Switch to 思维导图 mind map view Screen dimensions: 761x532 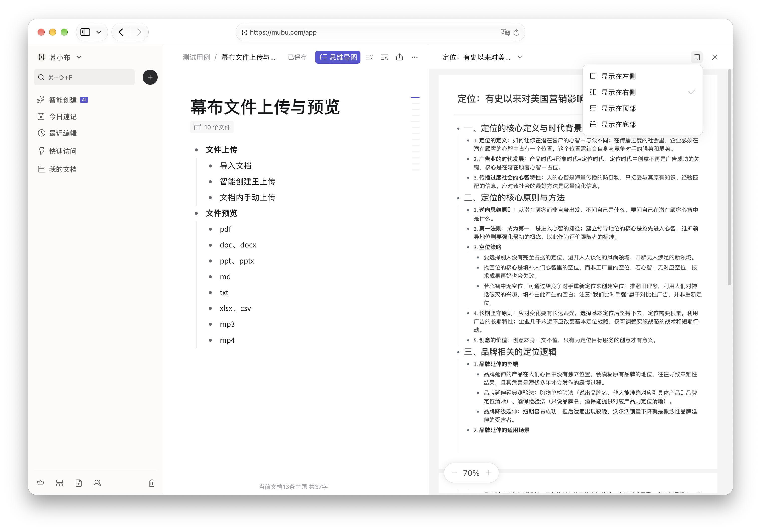337,57
